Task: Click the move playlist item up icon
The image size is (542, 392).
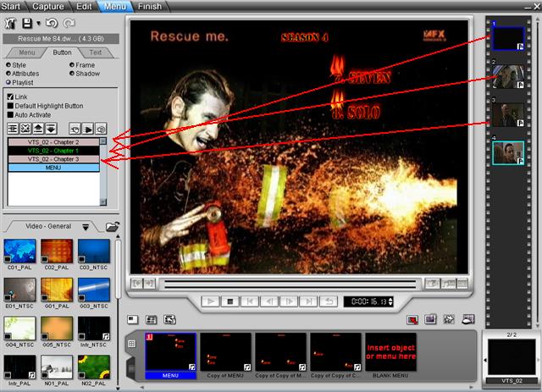Action: coord(38,129)
